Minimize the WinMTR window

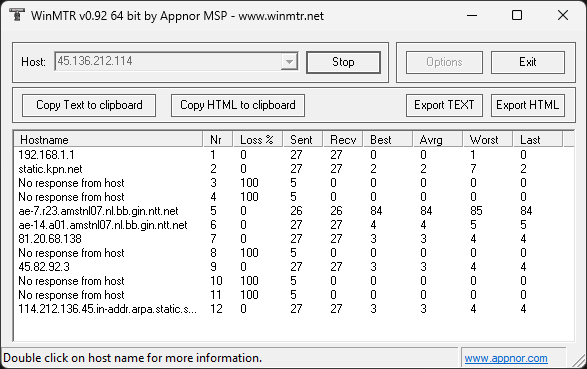472,15
